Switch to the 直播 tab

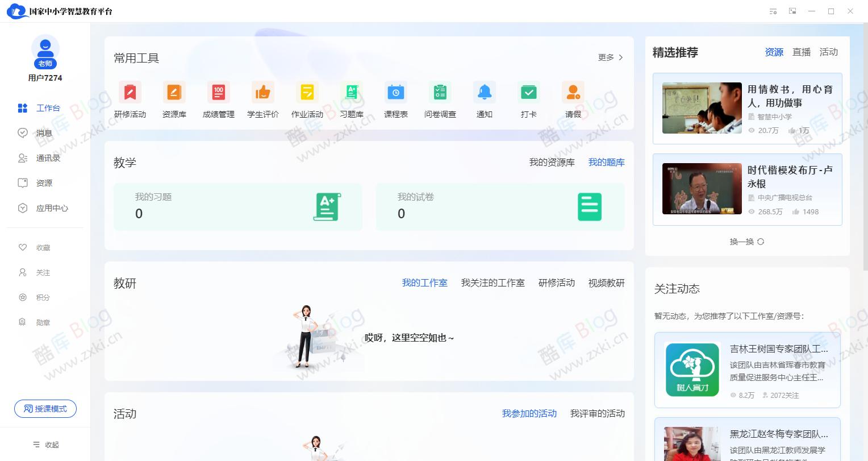pos(801,52)
